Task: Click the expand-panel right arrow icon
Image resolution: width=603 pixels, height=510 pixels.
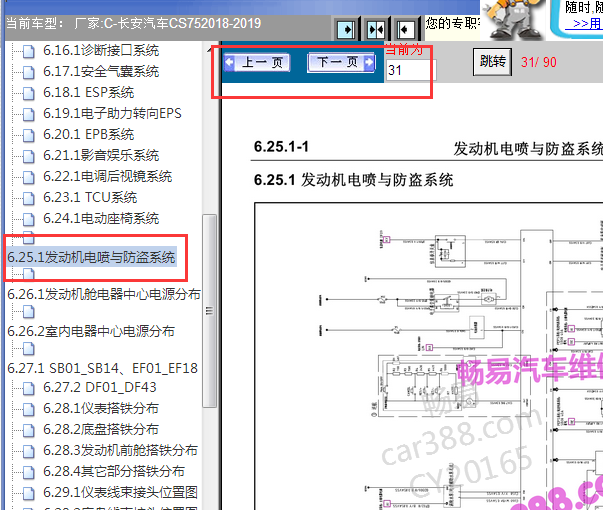Action: tap(346, 29)
